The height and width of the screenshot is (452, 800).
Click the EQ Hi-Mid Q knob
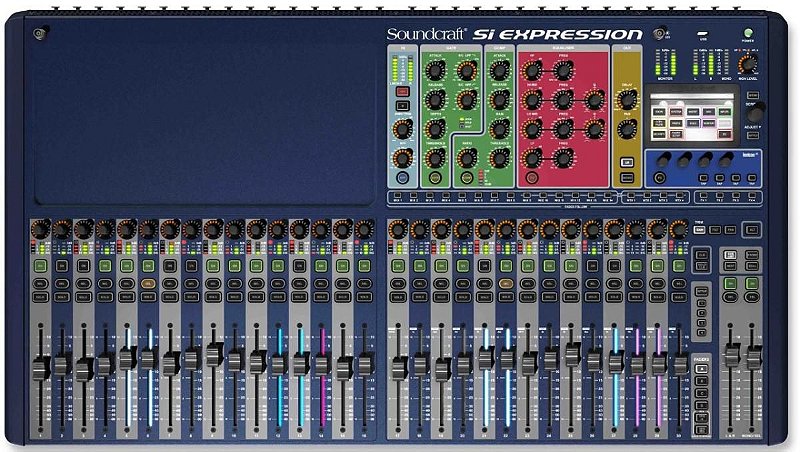point(594,99)
